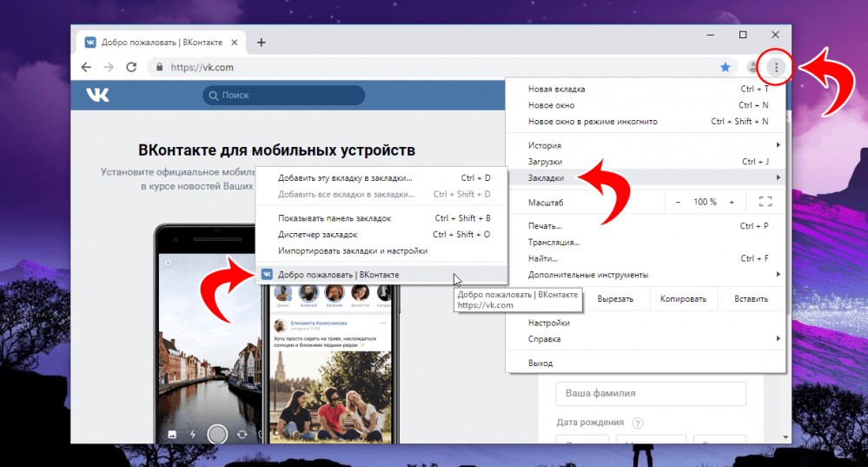This screenshot has width=868, height=467.
Task: Click the Копировать button
Action: pos(683,298)
